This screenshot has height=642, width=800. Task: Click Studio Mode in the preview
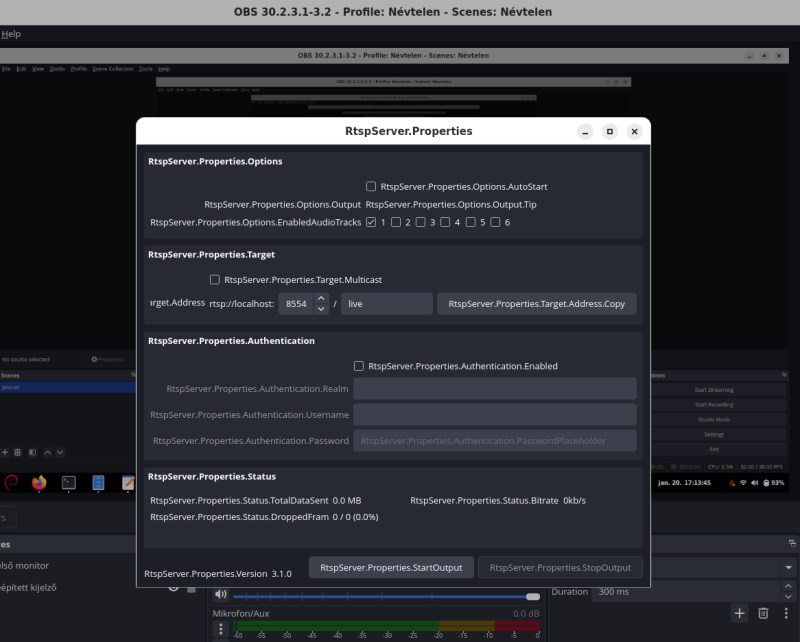(x=714, y=419)
